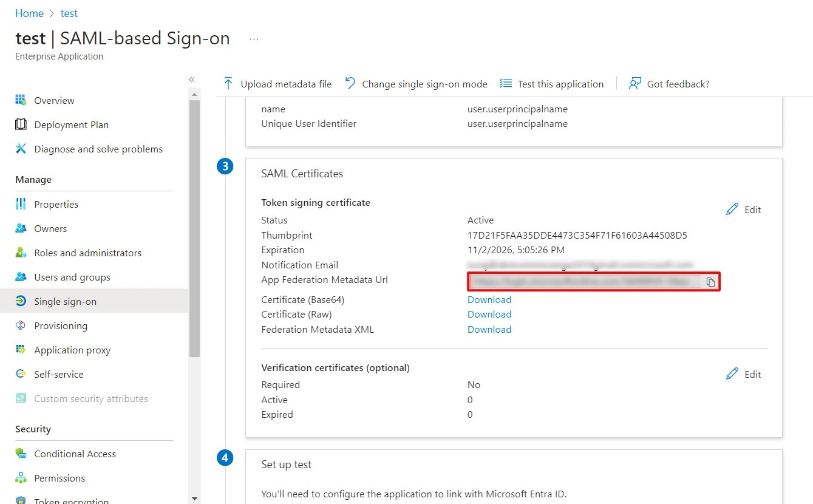813x504 pixels.
Task: Edit the Verification certificates section
Action: [744, 374]
